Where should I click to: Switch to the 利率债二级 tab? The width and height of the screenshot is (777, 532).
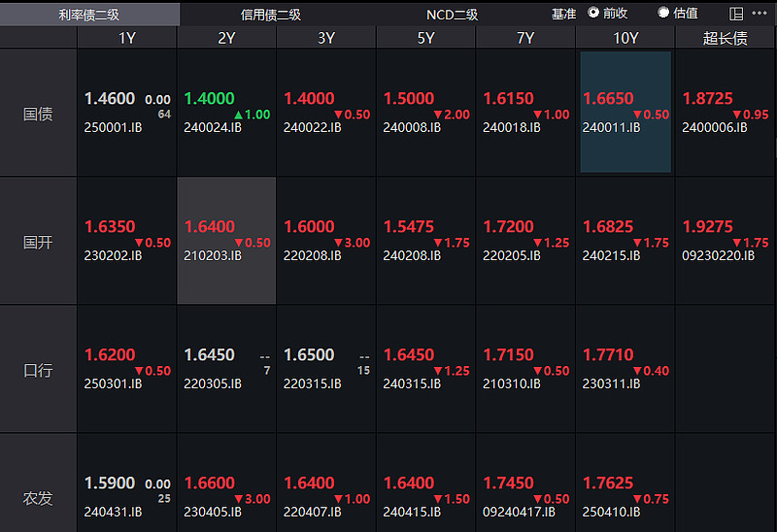[89, 14]
